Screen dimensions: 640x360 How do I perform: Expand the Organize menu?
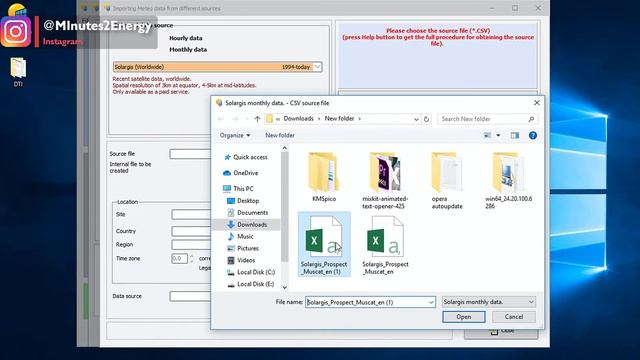(235, 136)
